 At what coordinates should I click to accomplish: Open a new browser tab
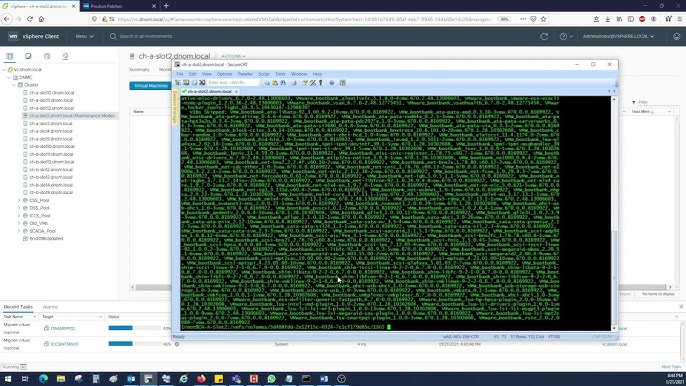click(x=166, y=6)
